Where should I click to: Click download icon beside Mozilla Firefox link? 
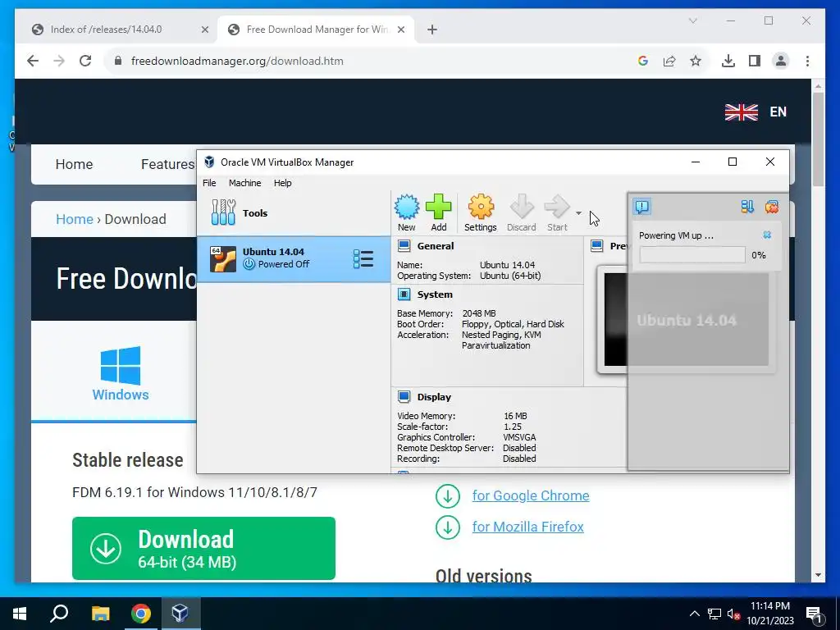pyautogui.click(x=447, y=527)
